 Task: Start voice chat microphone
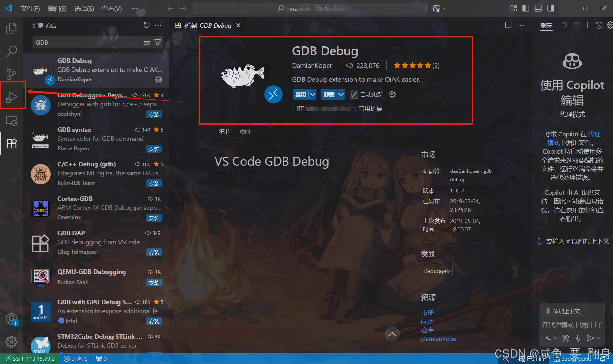578,338
